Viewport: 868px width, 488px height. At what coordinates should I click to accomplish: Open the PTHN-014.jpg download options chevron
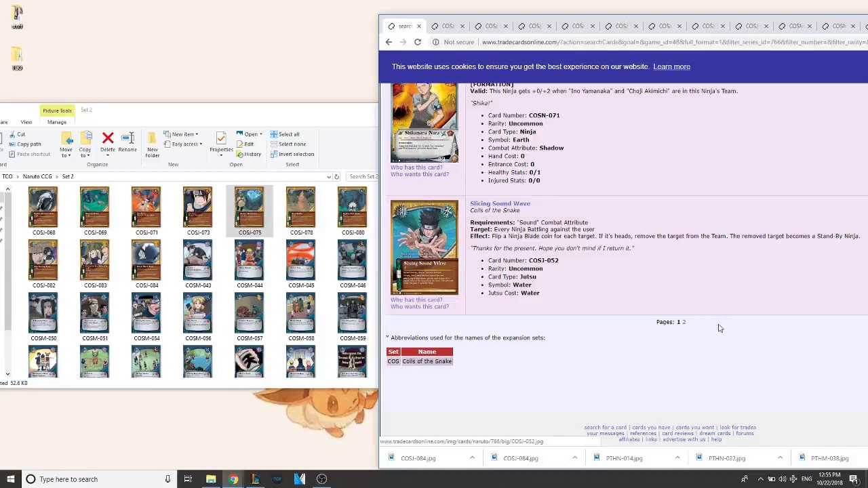(x=677, y=458)
